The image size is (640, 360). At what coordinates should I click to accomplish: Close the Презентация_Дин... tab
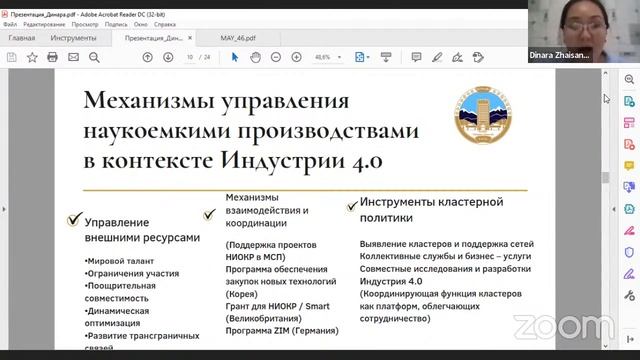[x=190, y=38]
